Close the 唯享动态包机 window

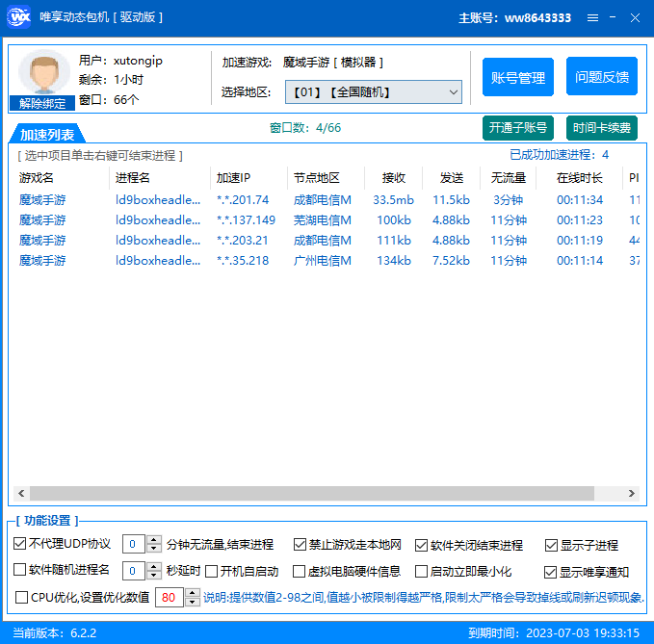(635, 18)
